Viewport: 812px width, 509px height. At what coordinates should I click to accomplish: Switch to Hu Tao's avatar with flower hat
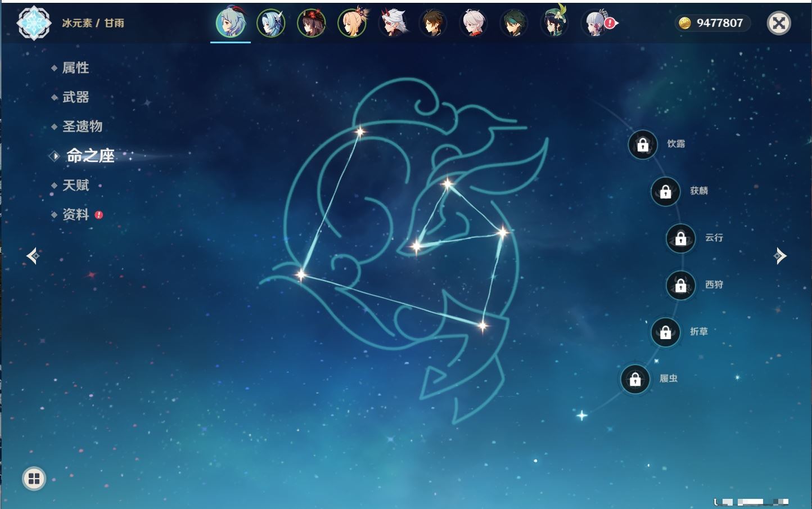pyautogui.click(x=312, y=23)
